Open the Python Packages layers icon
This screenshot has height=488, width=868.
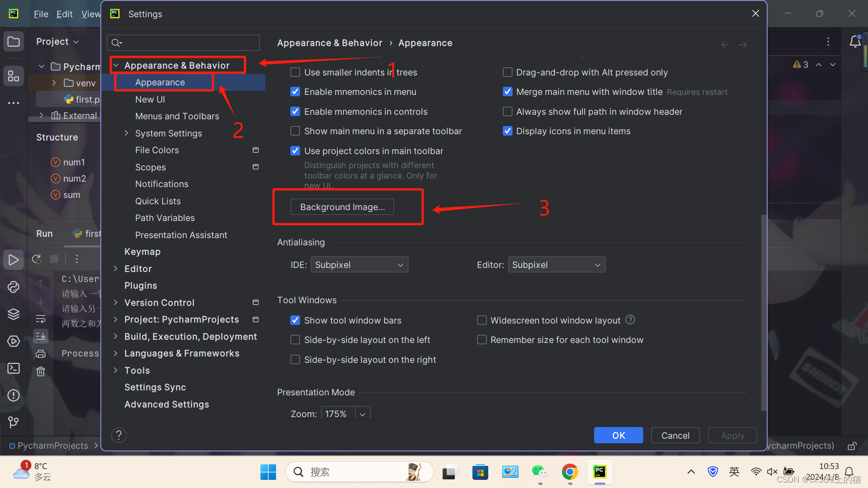tap(14, 314)
